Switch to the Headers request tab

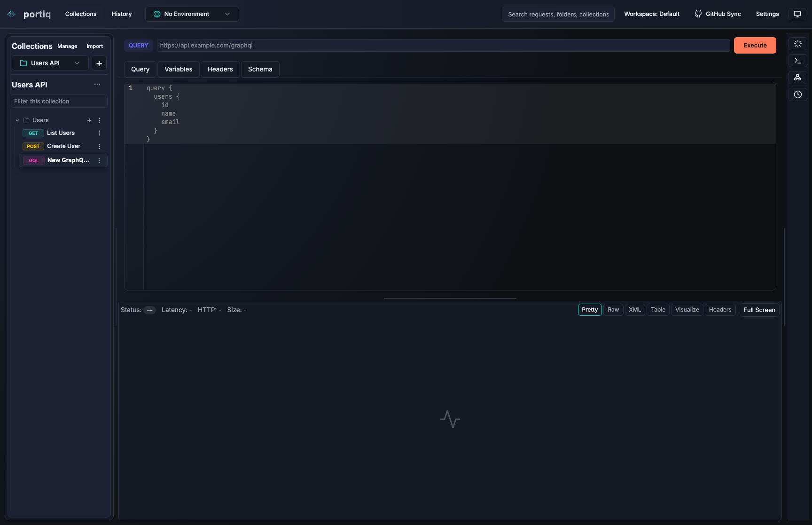coord(220,69)
